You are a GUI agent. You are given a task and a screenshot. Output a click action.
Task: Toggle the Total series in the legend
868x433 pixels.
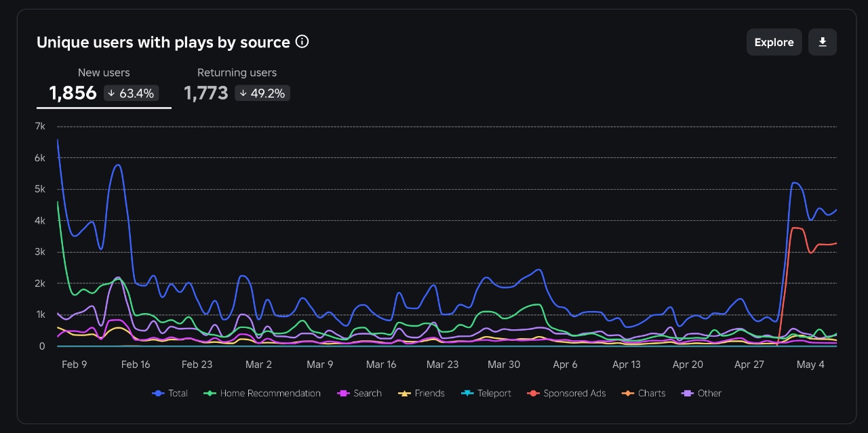[170, 393]
